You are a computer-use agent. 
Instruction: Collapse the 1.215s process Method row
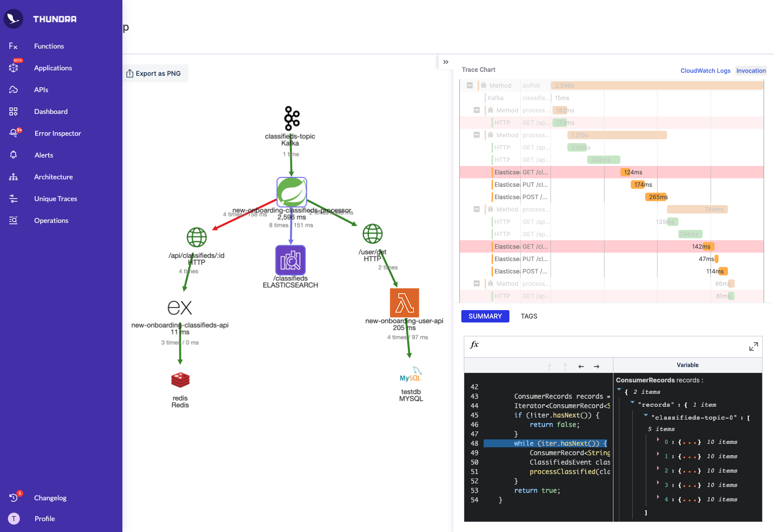click(477, 135)
